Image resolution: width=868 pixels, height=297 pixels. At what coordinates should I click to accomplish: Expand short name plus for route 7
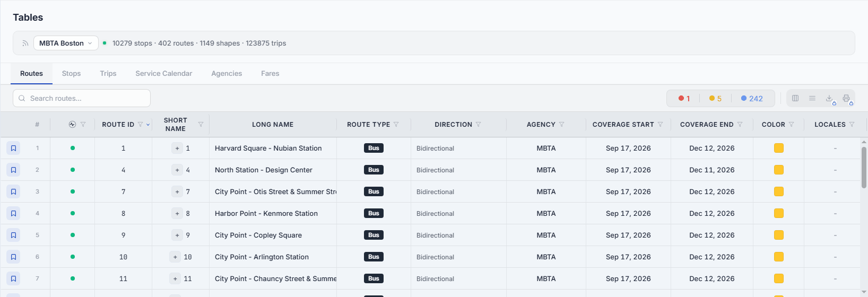click(x=177, y=191)
